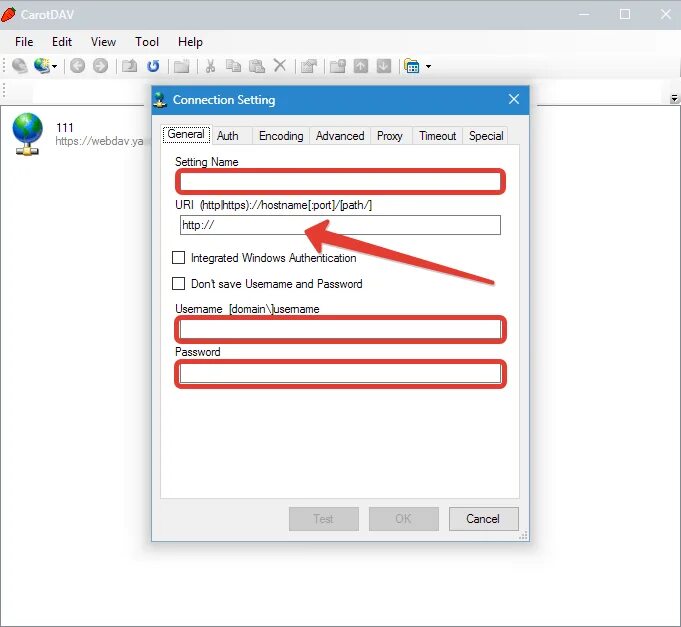Screen dimensions: 681x627
Task: Minimize the CarotDAV window
Action: point(584,14)
